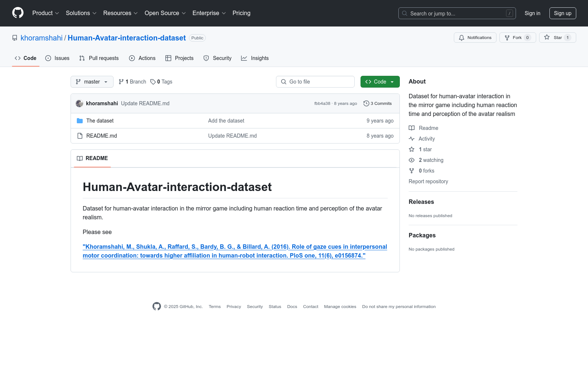Open the Product menu
The width and height of the screenshot is (588, 368).
pos(46,13)
